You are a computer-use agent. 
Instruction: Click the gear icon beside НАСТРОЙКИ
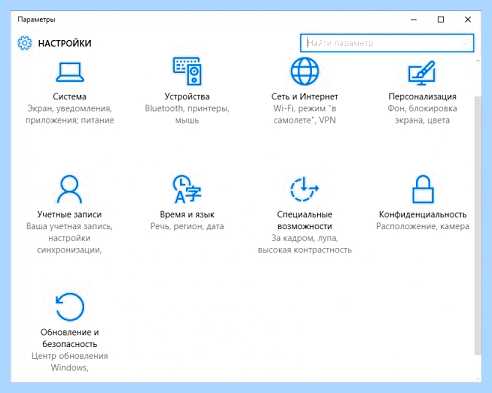click(25, 43)
